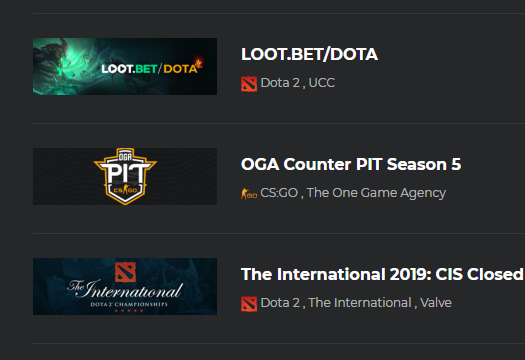Click the CS:GO text tag
525x360 pixels.
coord(279,193)
